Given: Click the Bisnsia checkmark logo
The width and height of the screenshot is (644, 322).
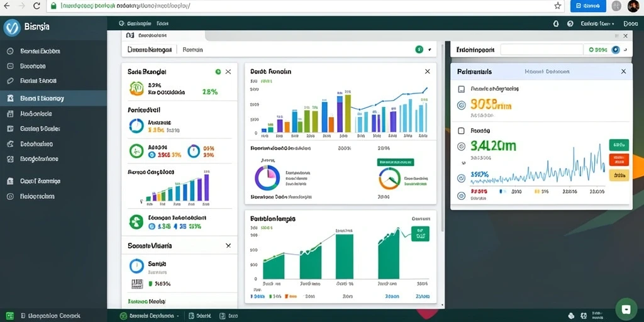Looking at the screenshot, I should pyautogui.click(x=12, y=28).
